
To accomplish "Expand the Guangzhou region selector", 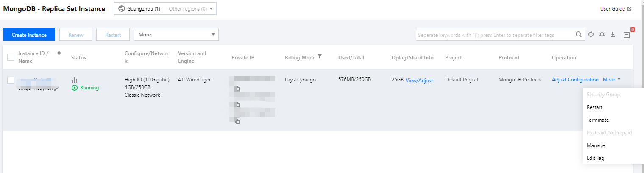I will coord(165,9).
